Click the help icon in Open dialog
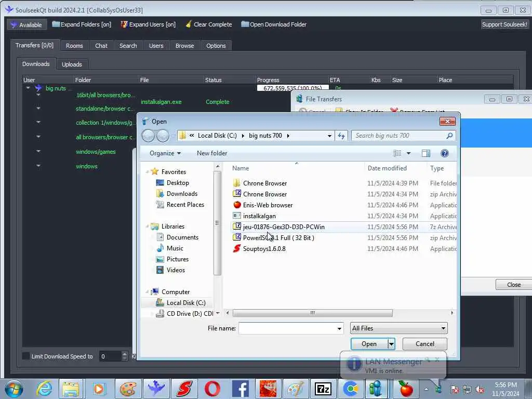The image size is (532, 399). coord(445,153)
